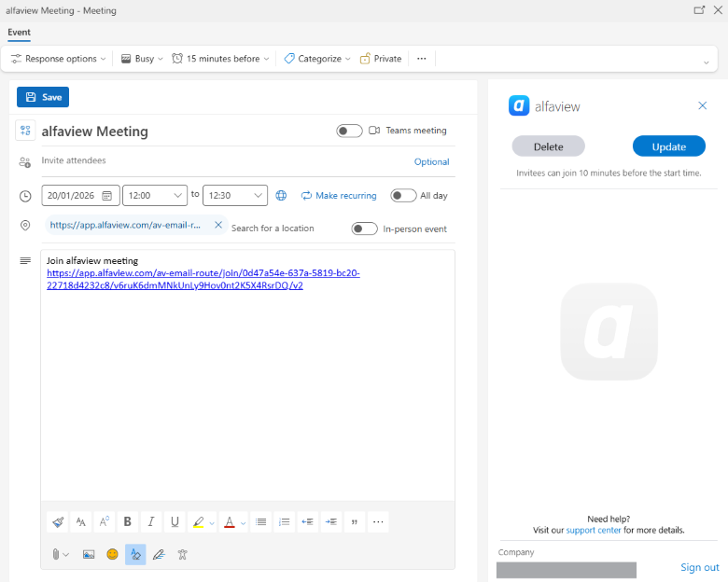Click the Format Painter icon
The width and height of the screenshot is (728, 582).
(x=58, y=522)
